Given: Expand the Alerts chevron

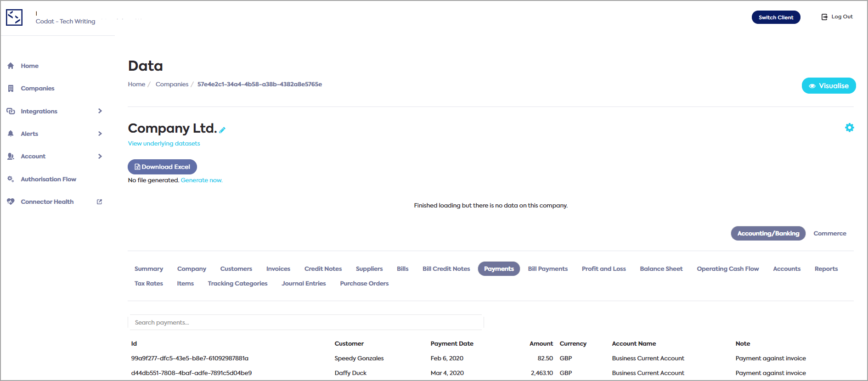Looking at the screenshot, I should (x=100, y=134).
